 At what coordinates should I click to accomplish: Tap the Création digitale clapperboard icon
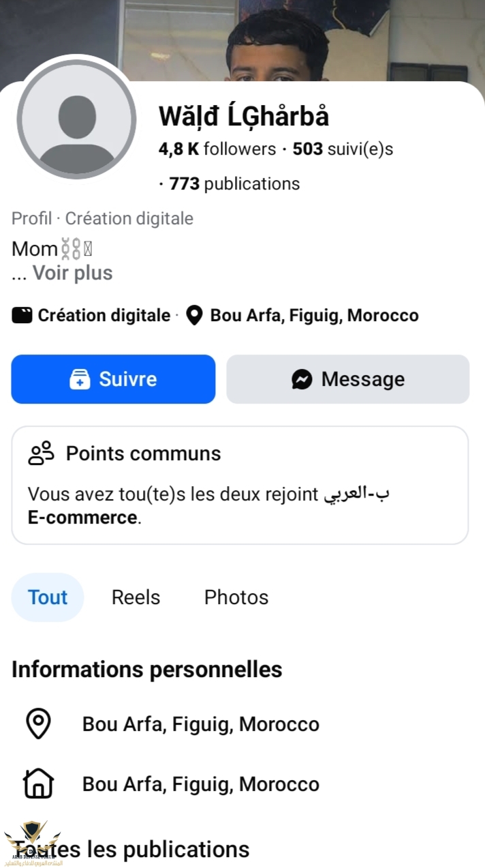tap(22, 316)
